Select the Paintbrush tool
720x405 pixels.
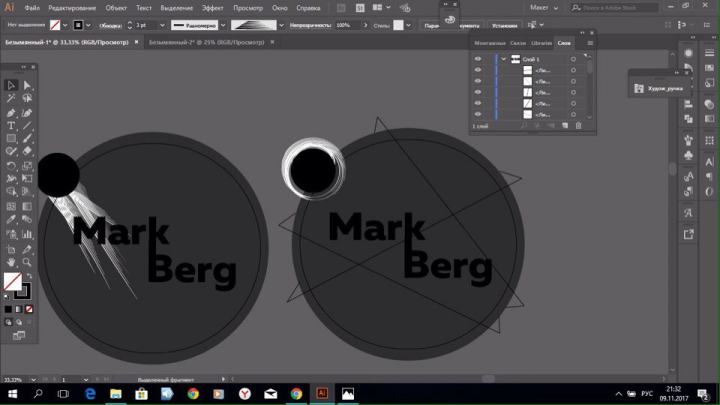[x=27, y=138]
